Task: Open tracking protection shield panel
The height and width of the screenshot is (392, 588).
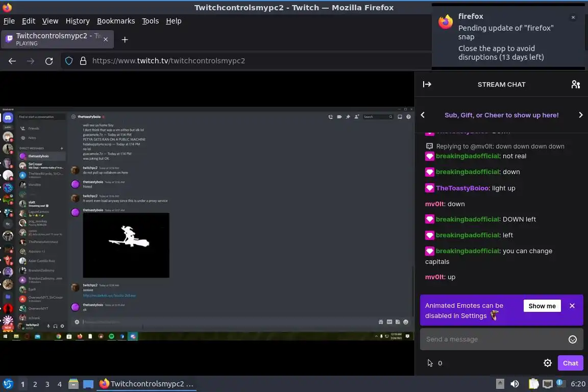Action: pos(69,61)
